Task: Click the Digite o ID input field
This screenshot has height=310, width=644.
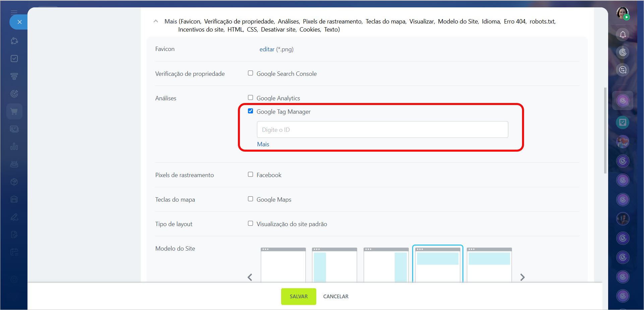Action: pyautogui.click(x=382, y=130)
